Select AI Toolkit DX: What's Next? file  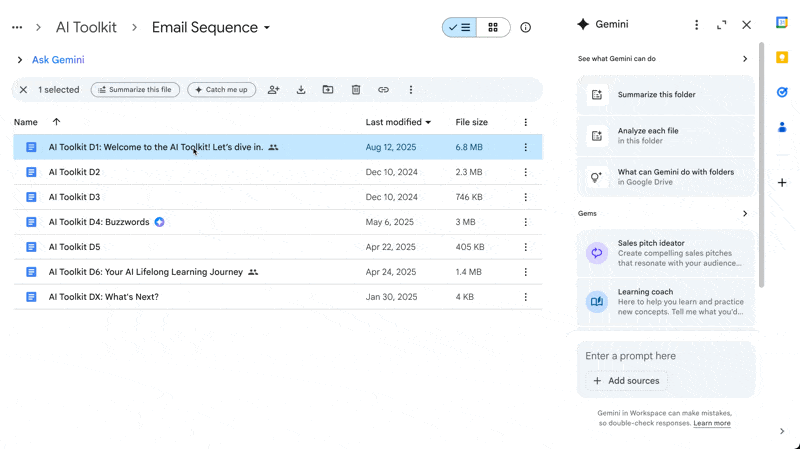278,297
